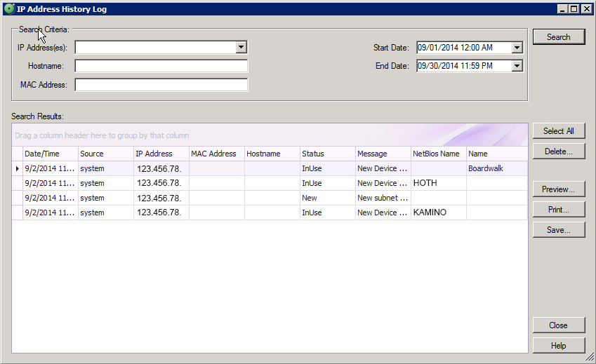596x364 pixels.
Task: Click the New Device message in the HOTH row
Action: pos(383,183)
